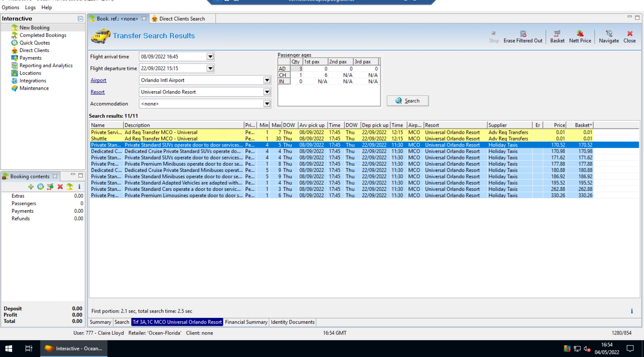644x357 pixels.
Task: Open Task View on the taskbar
Action: 29,349
